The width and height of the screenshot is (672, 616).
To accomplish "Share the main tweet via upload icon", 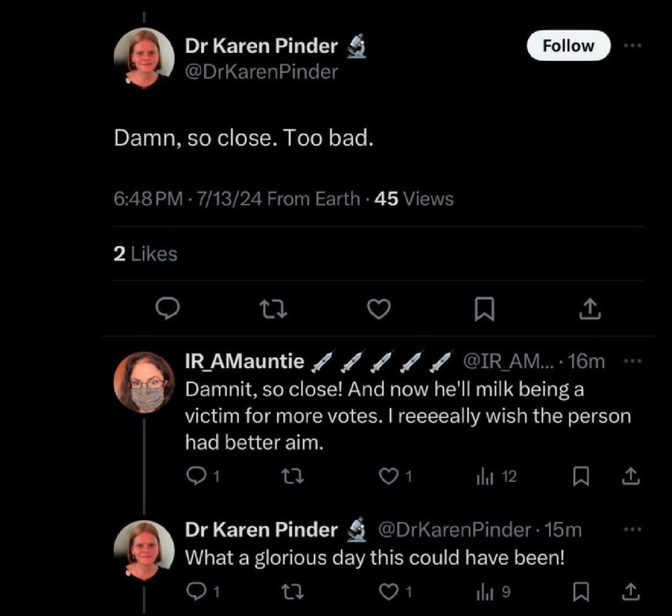I will 590,309.
